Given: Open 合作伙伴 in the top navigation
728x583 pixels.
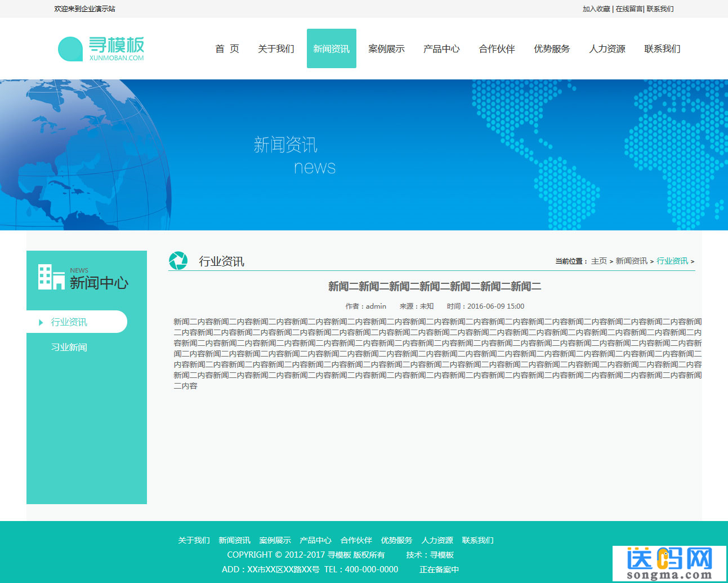Looking at the screenshot, I should coord(497,49).
